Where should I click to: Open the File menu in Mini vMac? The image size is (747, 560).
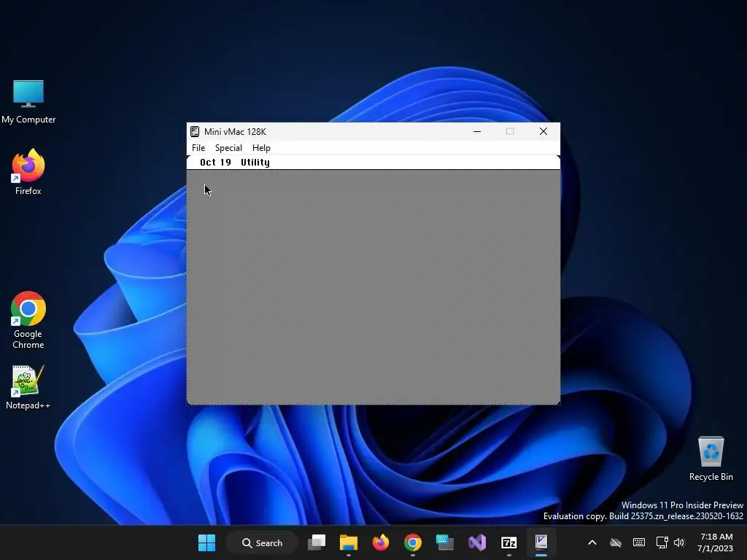(198, 147)
